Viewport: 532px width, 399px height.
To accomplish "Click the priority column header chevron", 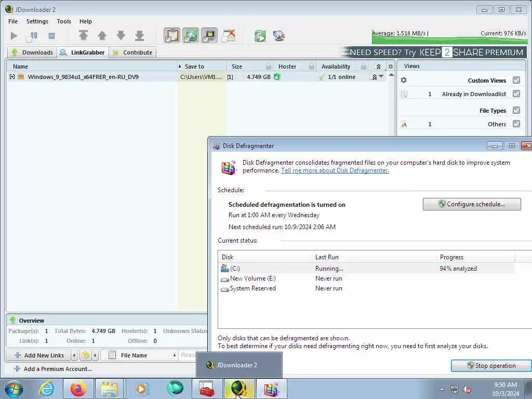I will 378,66.
